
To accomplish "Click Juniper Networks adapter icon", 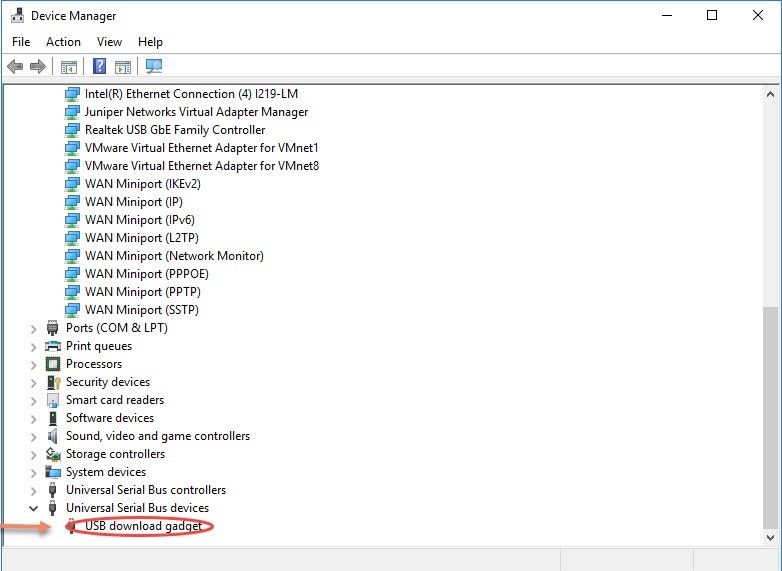I will [x=72, y=112].
